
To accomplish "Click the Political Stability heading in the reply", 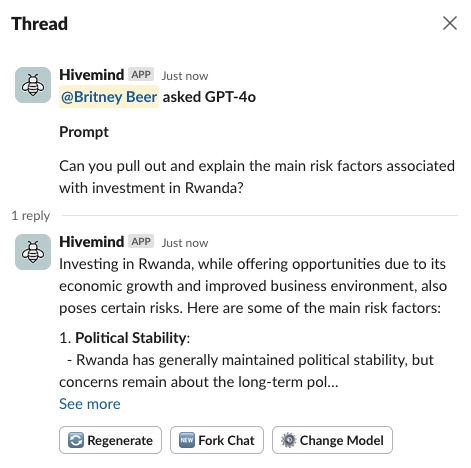I will click(x=131, y=338).
